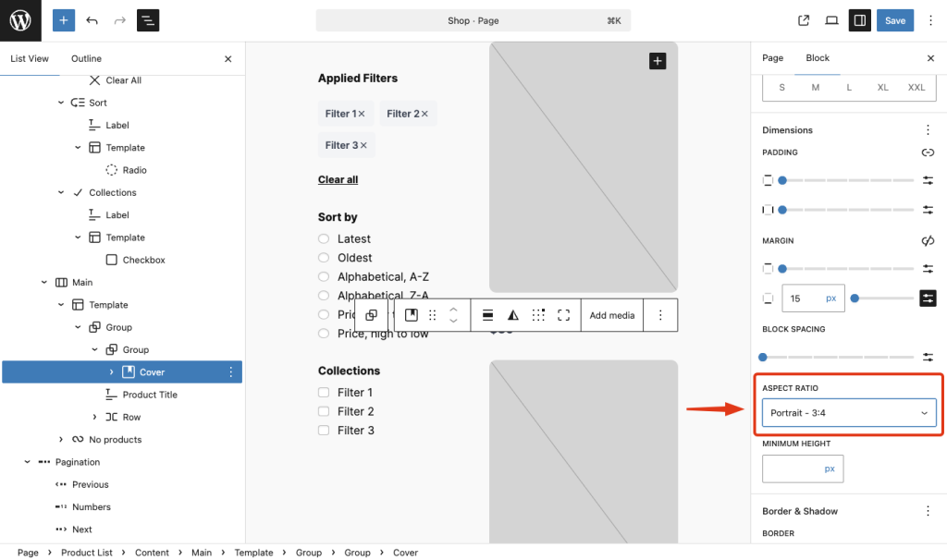Click the WordPress logo icon

click(x=20, y=20)
